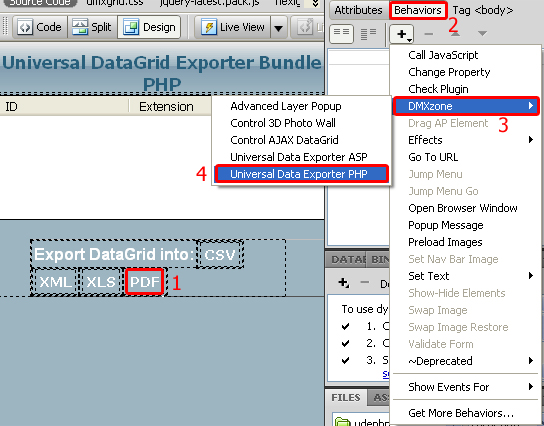Open the dmxgrid.css related file tab
544x426 pixels.
(x=114, y=3)
